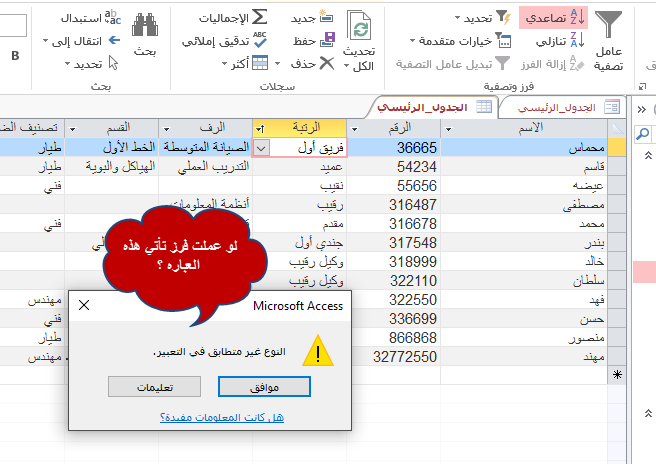The image size is (656, 464).
Task: Click the Filter (عامل تصفية) funnel icon
Action: coord(608,24)
